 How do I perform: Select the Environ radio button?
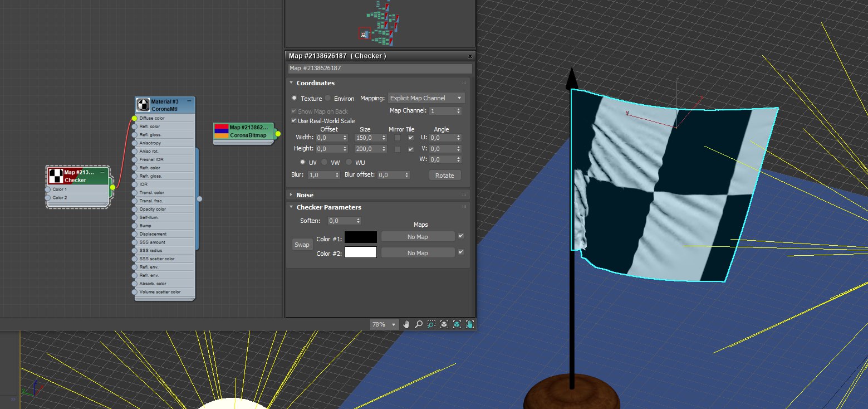pyautogui.click(x=328, y=98)
